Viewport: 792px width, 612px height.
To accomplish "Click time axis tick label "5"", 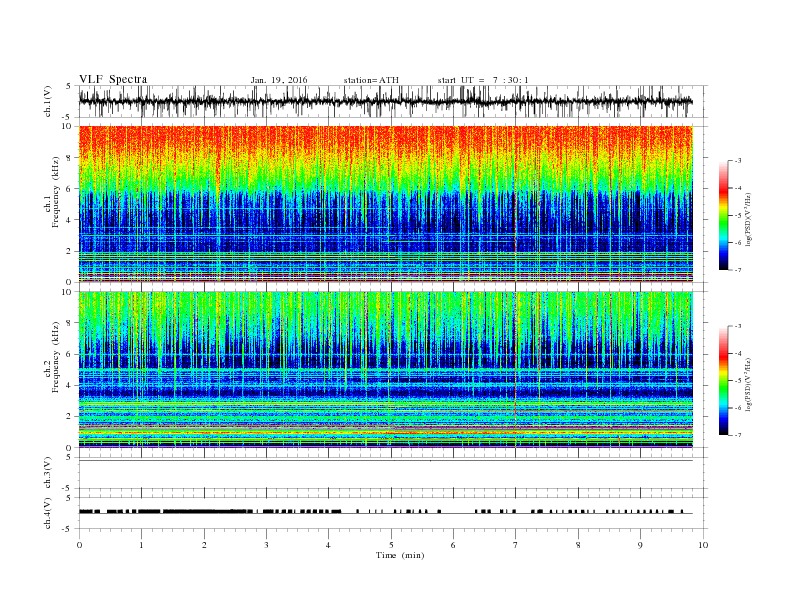I will click(391, 545).
